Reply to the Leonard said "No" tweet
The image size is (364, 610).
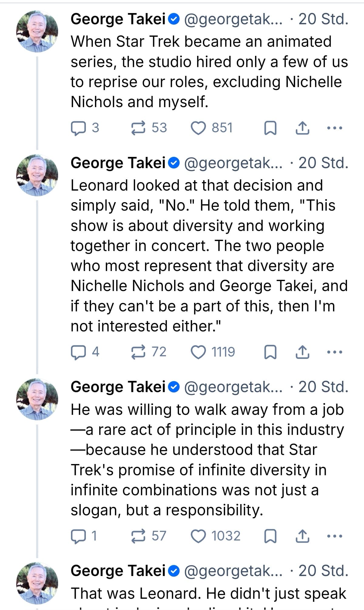pyautogui.click(x=78, y=352)
